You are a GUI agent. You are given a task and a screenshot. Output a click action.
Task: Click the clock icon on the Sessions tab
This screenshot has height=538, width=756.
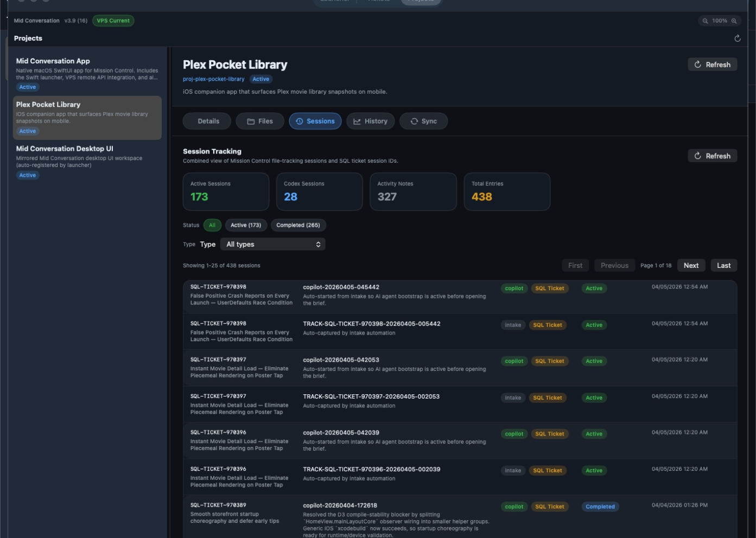coord(299,121)
